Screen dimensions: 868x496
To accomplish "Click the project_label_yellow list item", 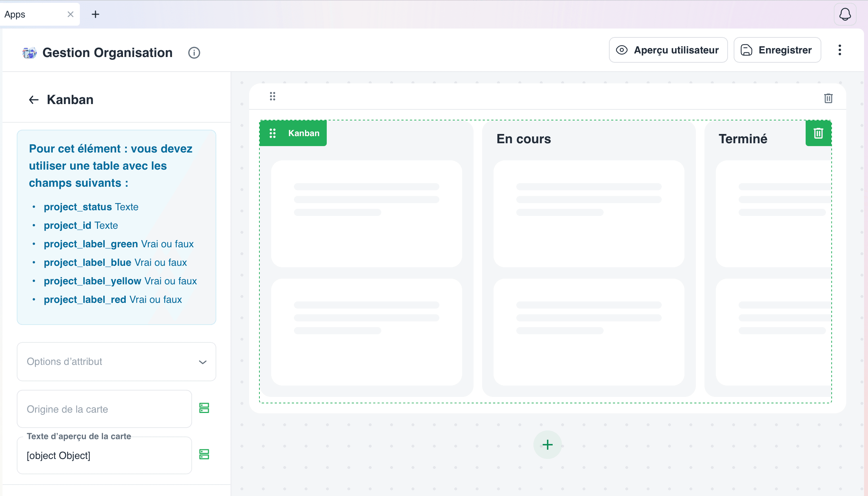I will (120, 281).
